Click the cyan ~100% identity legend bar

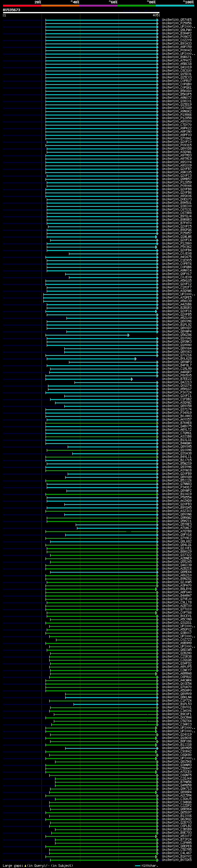tap(175, 6)
